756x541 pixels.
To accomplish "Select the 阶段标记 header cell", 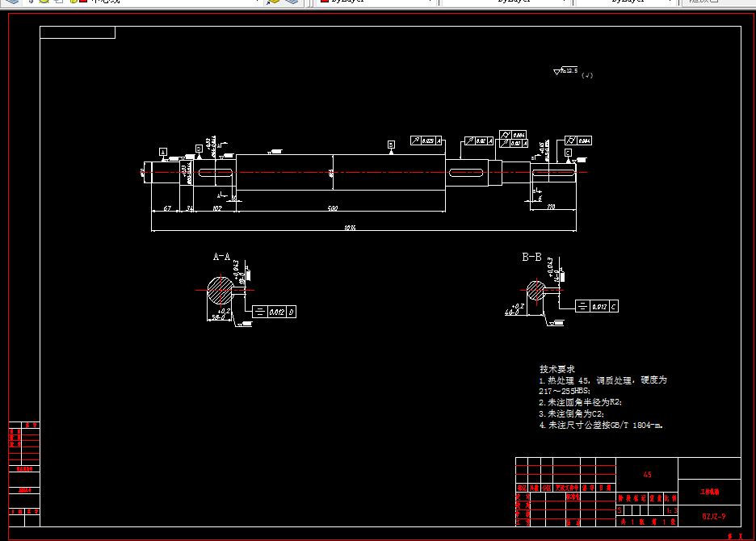I will [632, 498].
